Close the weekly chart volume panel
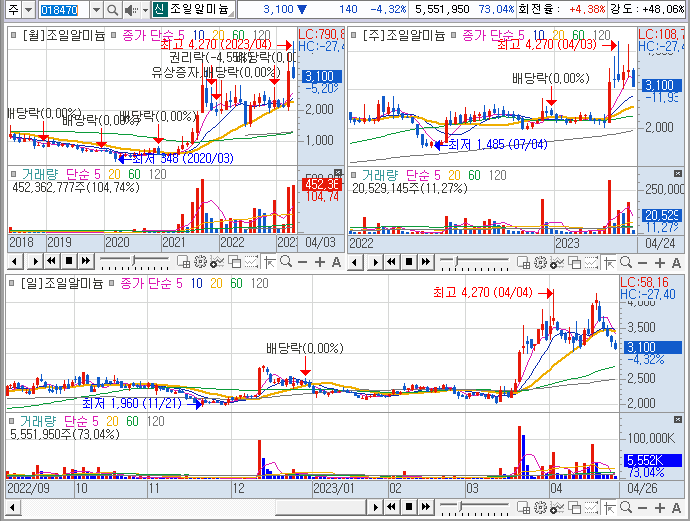 point(678,174)
